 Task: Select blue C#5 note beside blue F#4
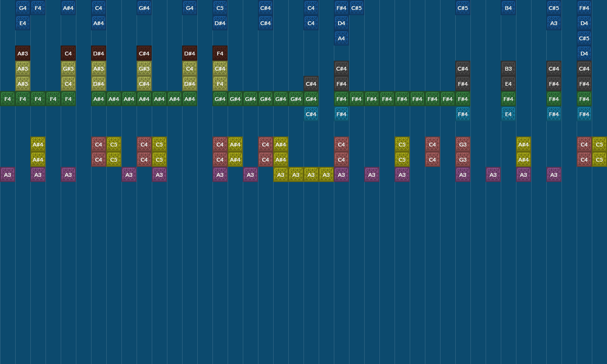(357, 8)
